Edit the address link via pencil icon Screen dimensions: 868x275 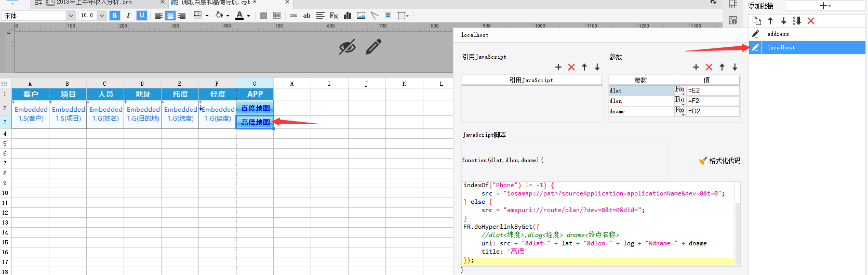(x=755, y=34)
